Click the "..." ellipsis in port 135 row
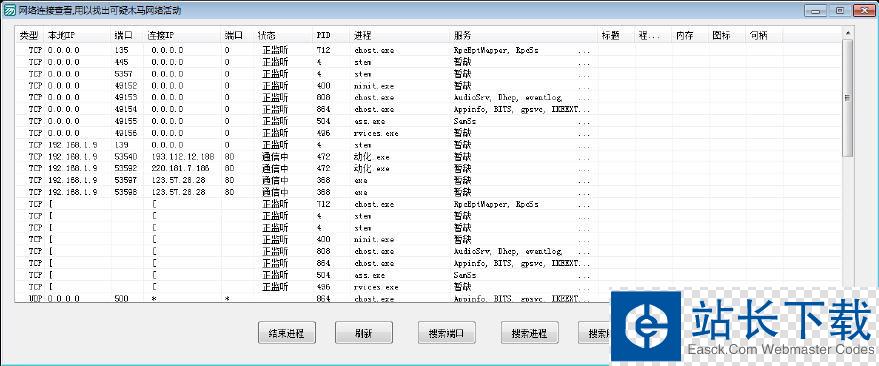Viewport: 879px width, 366px height. pyautogui.click(x=584, y=51)
